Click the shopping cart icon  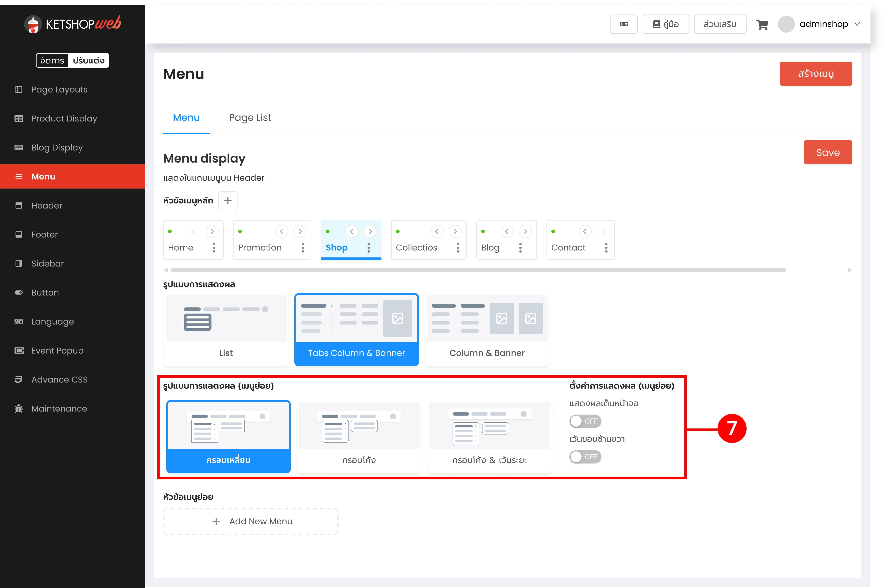tap(762, 25)
